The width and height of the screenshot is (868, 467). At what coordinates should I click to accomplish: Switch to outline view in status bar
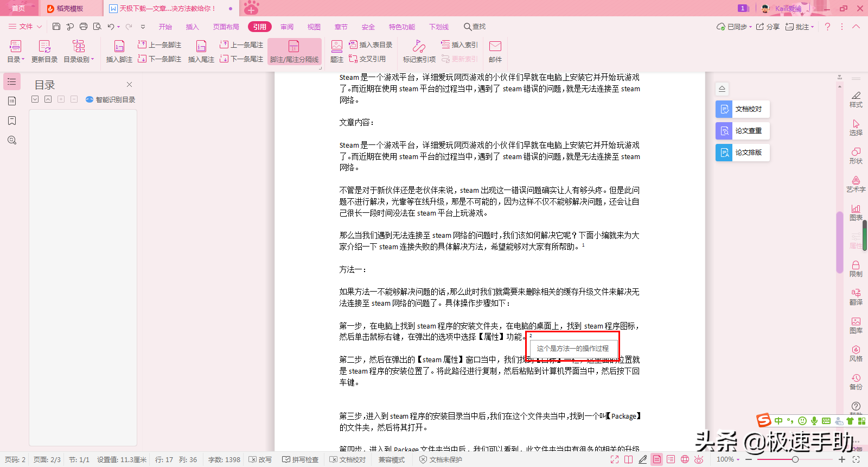[671, 459]
